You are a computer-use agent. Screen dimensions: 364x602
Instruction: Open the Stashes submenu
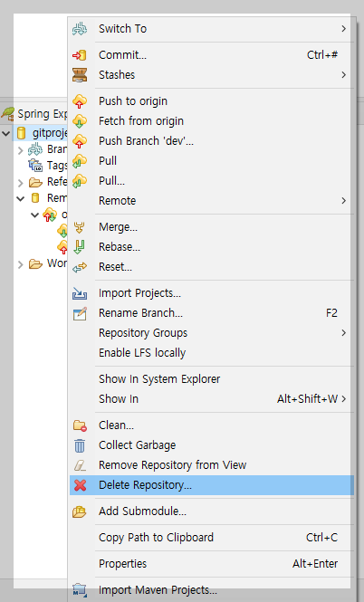coord(211,75)
